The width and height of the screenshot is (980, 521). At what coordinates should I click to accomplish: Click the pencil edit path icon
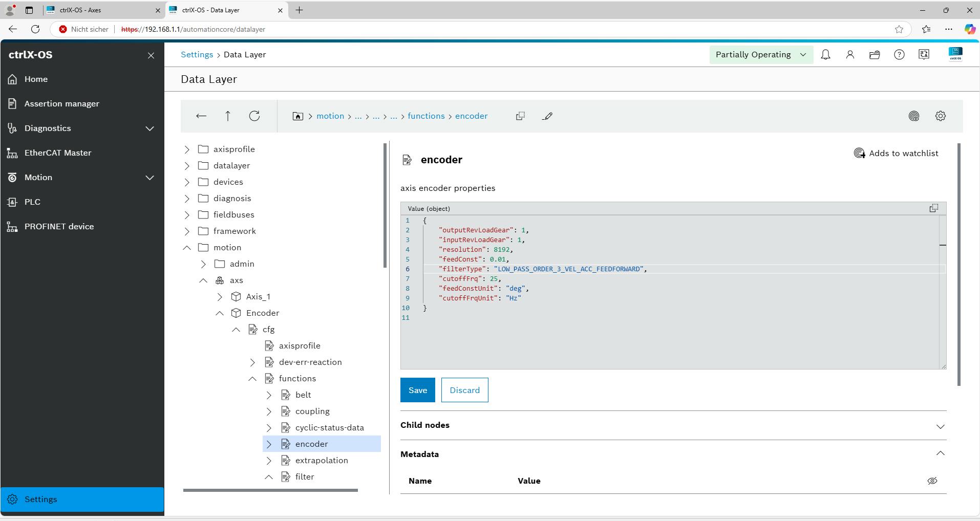click(547, 116)
